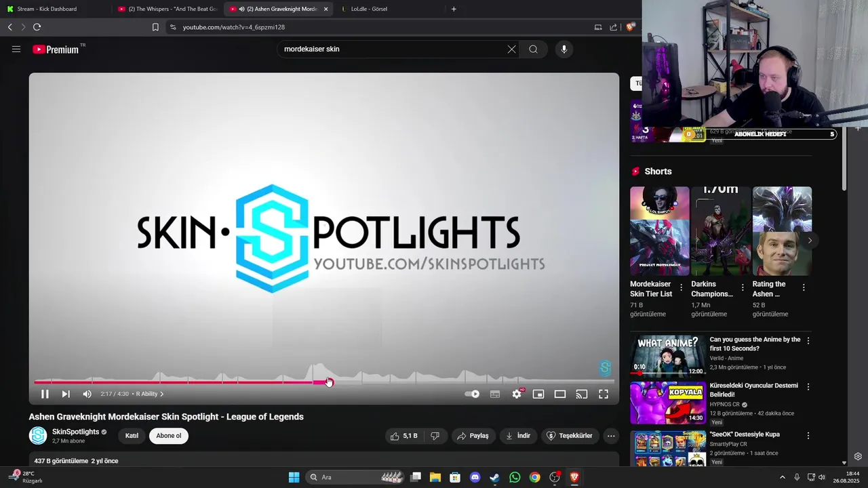
Task: Dislike this video
Action: coord(435,436)
